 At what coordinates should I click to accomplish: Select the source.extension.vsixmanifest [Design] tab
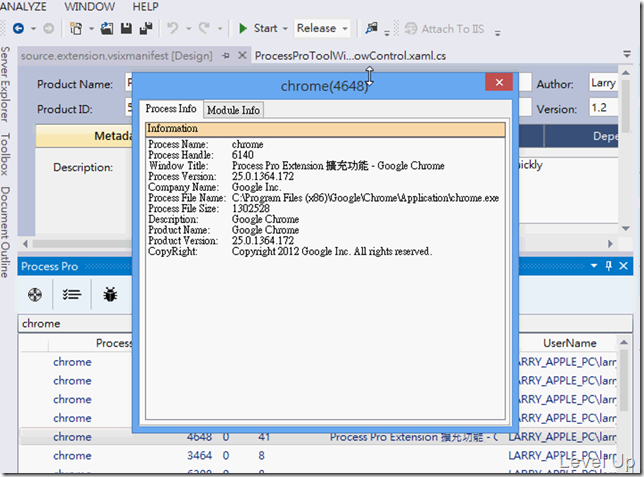(x=117, y=56)
